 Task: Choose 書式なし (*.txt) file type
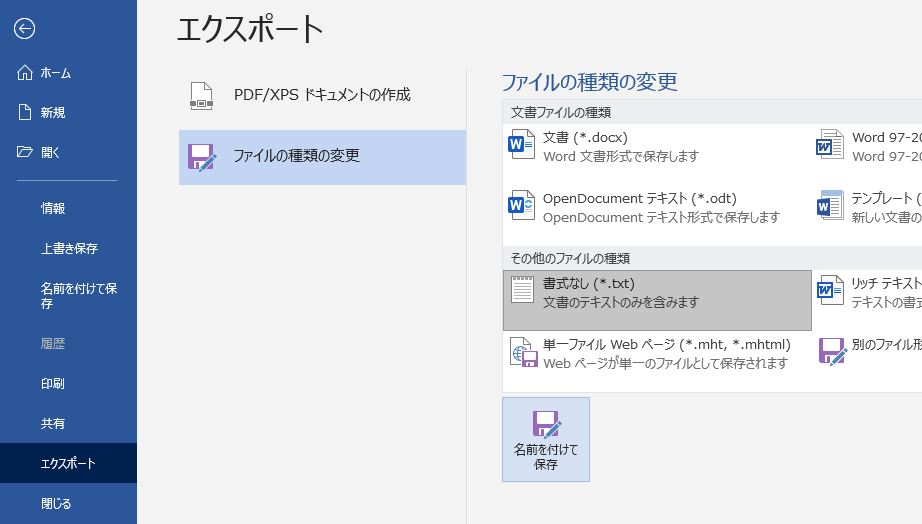tap(657, 300)
